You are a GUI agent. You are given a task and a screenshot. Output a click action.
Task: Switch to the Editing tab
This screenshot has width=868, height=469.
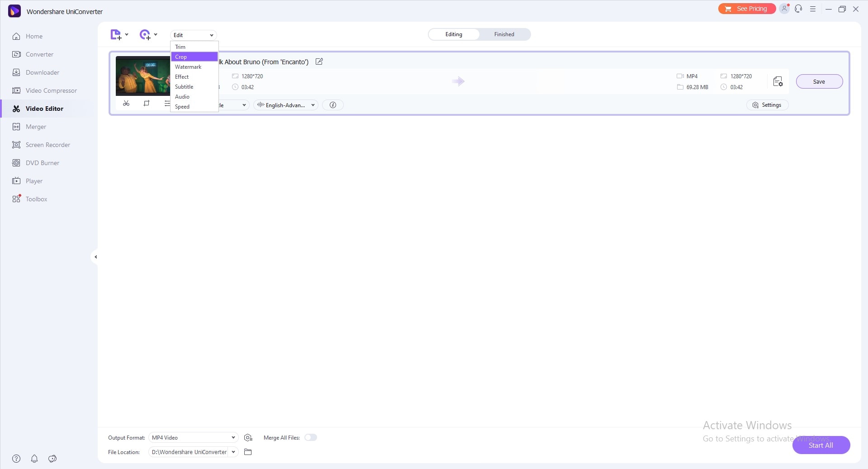454,34
